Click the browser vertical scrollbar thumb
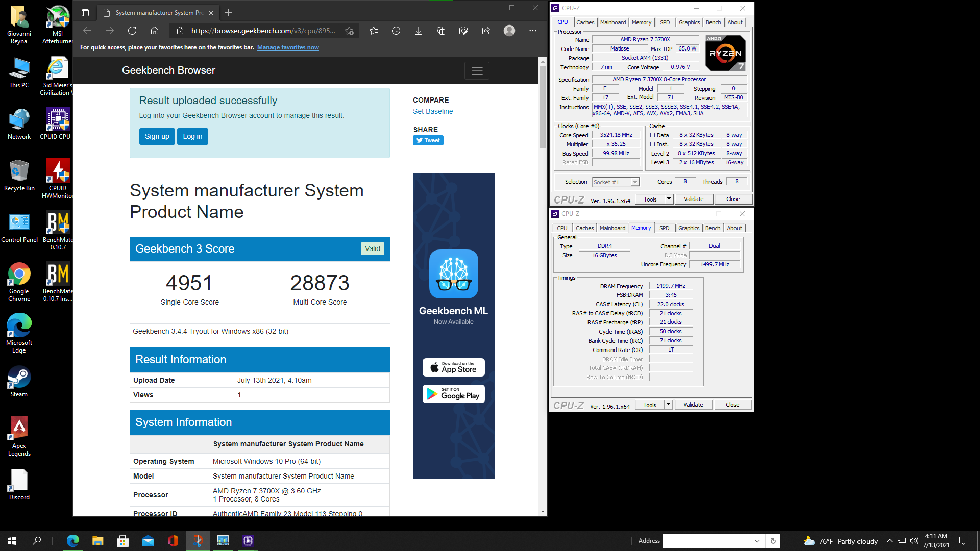980x551 pixels. point(543,107)
